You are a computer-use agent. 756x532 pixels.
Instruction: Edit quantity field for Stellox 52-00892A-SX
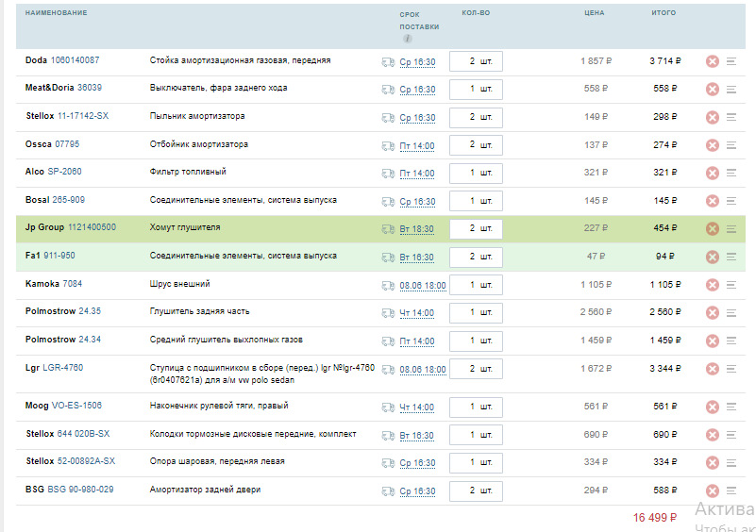pyautogui.click(x=476, y=462)
